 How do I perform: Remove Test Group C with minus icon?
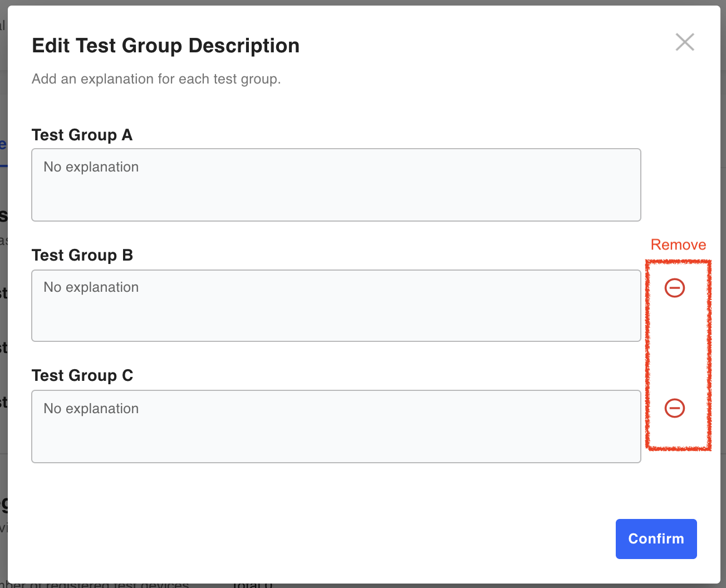[674, 408]
